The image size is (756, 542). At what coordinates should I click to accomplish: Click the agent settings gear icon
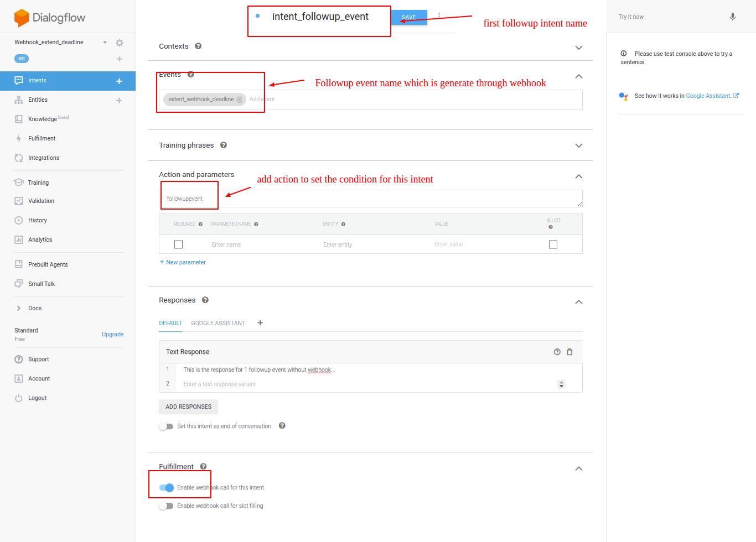click(x=120, y=43)
